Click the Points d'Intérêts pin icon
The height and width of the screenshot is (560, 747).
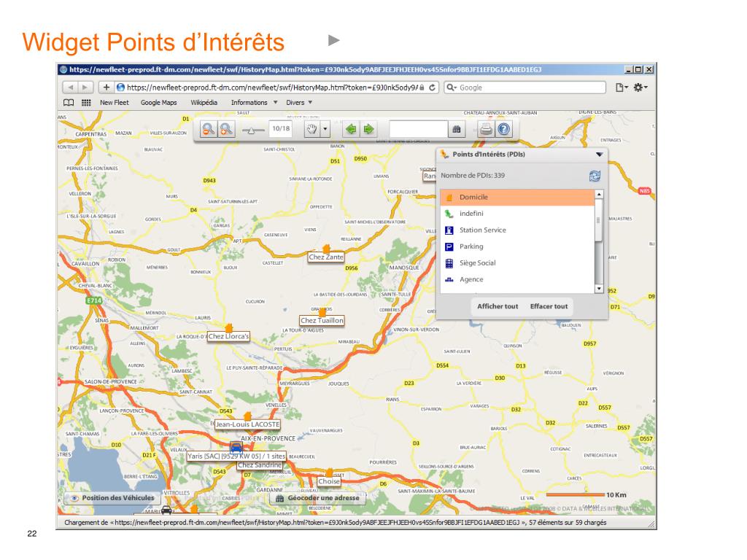coord(444,155)
